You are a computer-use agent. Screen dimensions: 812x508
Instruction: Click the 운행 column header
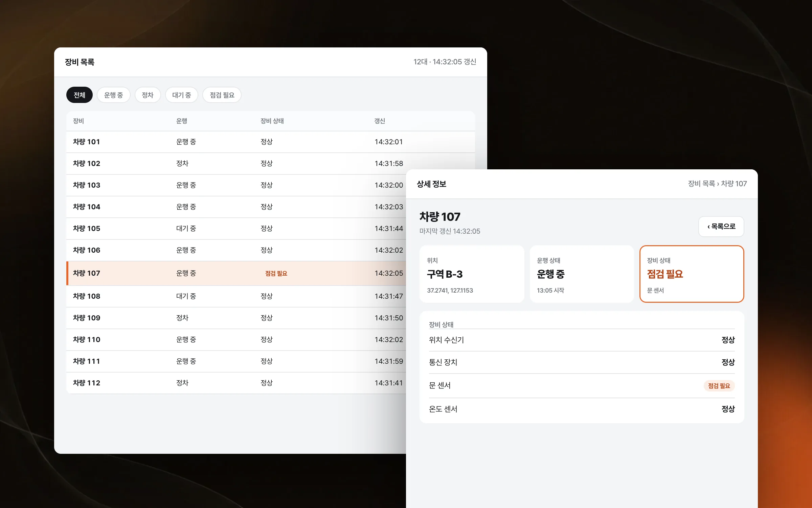point(182,121)
